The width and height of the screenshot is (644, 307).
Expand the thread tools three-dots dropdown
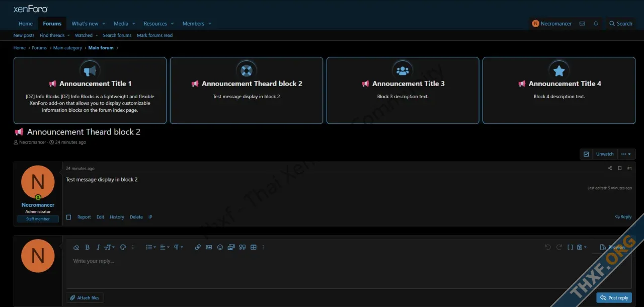pyautogui.click(x=625, y=154)
